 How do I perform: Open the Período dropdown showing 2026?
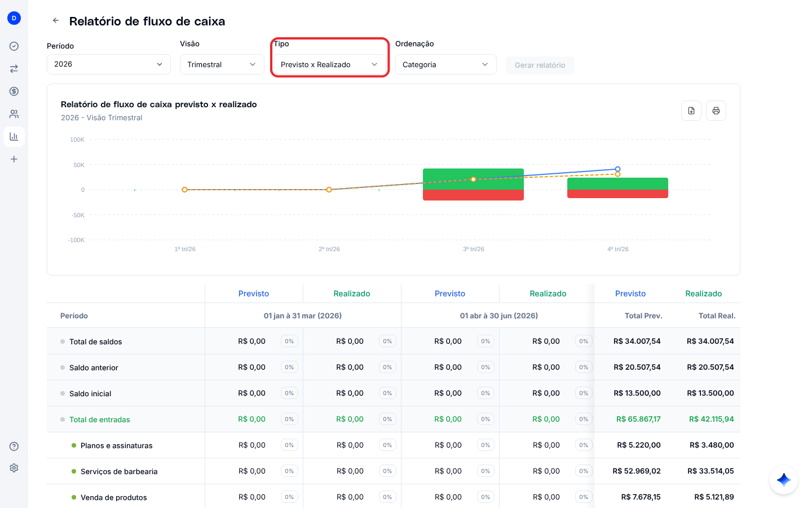(x=109, y=64)
